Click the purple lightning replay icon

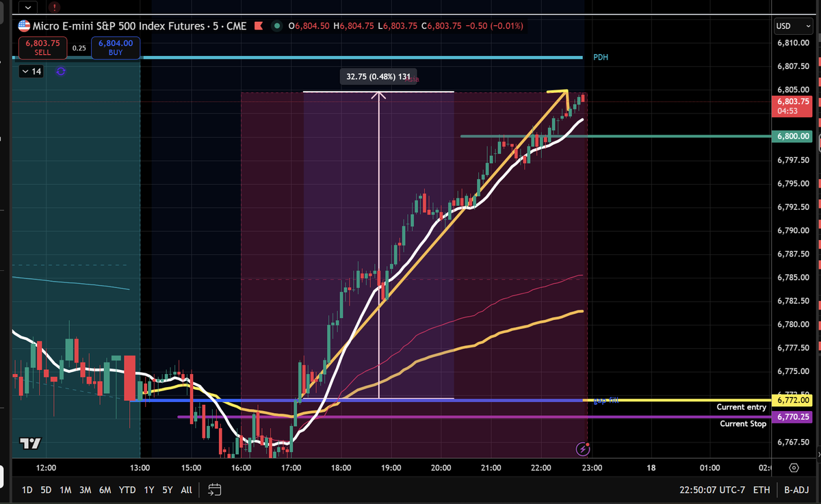pos(583,449)
